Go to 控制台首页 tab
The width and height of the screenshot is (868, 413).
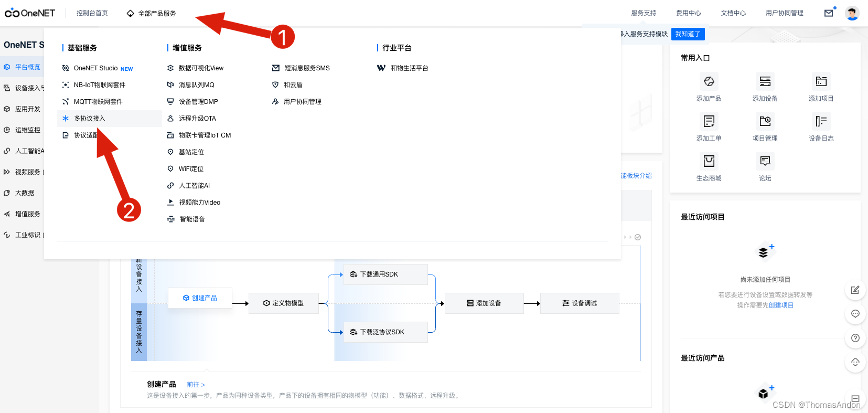coord(92,13)
